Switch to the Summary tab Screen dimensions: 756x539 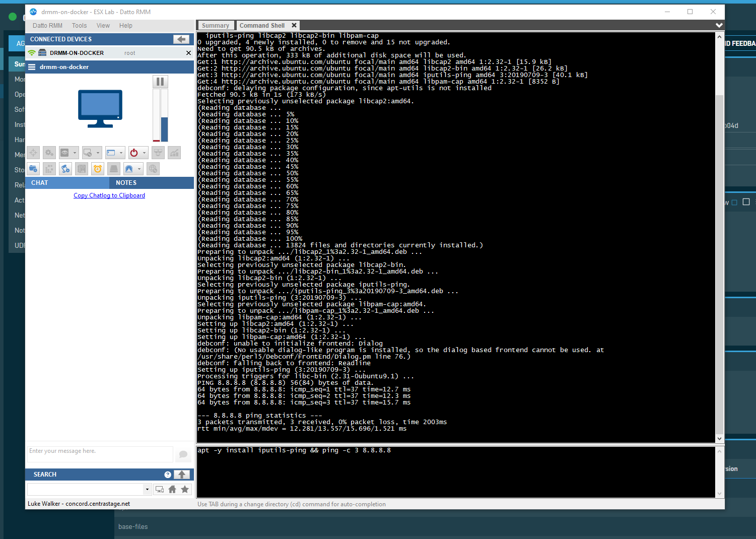[216, 26]
